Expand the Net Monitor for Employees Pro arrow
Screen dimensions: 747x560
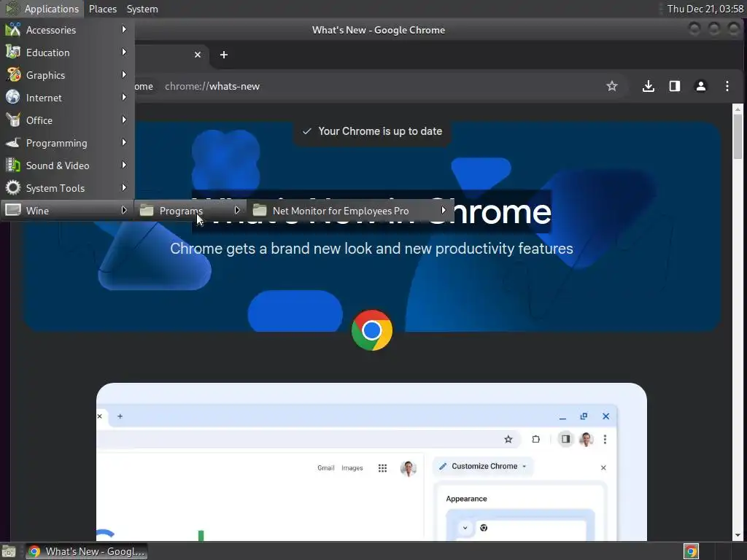[x=444, y=210]
